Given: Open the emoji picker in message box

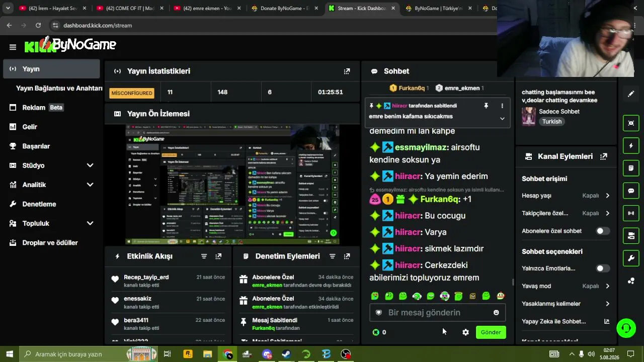Looking at the screenshot, I should [x=496, y=313].
